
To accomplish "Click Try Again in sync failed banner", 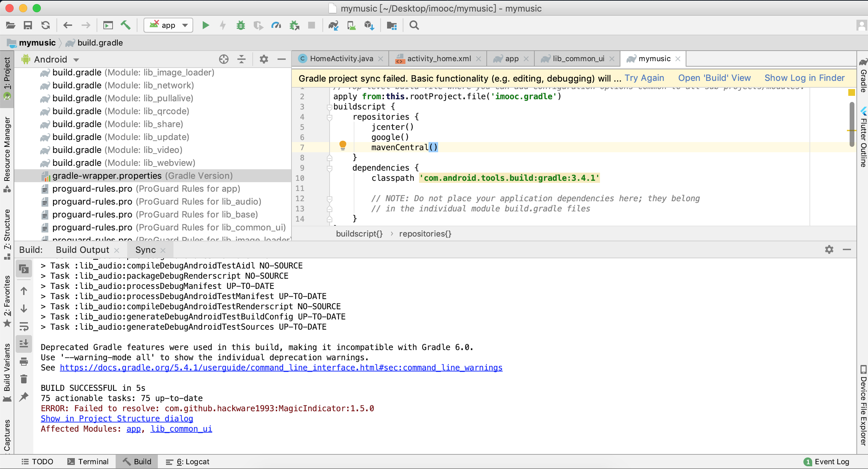I will click(644, 78).
